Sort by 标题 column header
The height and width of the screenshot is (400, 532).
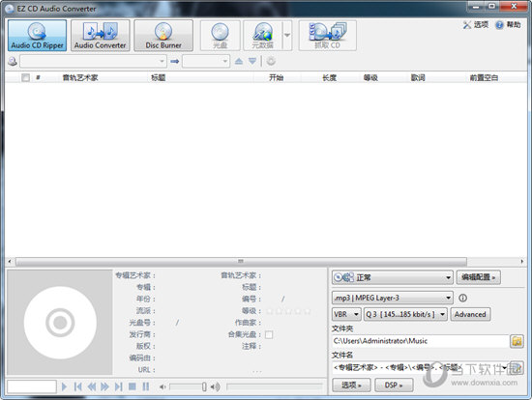(x=158, y=77)
